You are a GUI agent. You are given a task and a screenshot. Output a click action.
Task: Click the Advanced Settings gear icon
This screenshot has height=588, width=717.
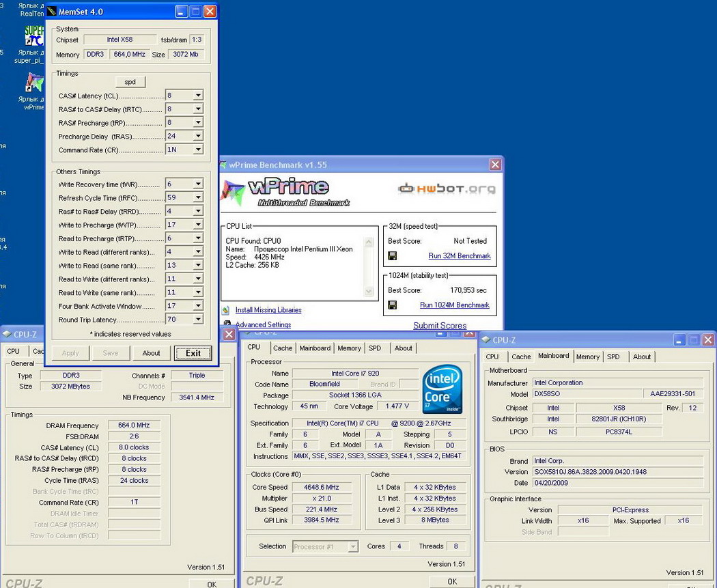[x=227, y=324]
